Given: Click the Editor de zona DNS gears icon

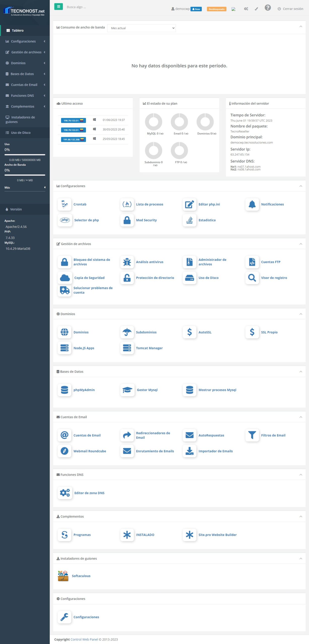Looking at the screenshot, I should (65, 493).
